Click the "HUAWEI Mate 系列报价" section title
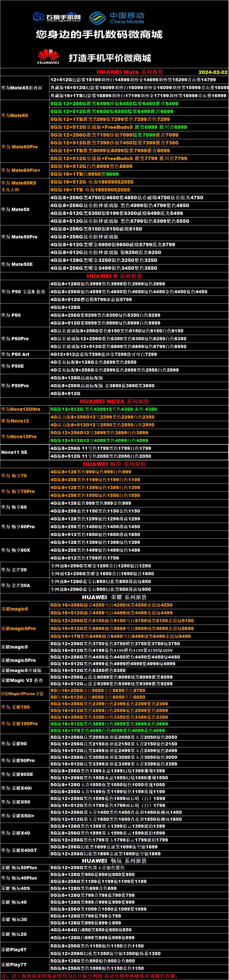Screen dimensions: 229x980 pos(130,72)
